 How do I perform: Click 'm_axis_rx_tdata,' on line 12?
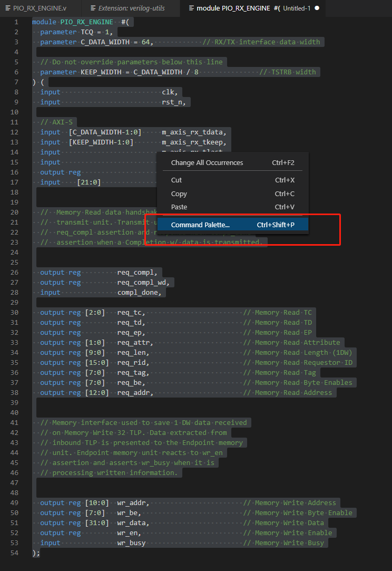click(x=194, y=132)
